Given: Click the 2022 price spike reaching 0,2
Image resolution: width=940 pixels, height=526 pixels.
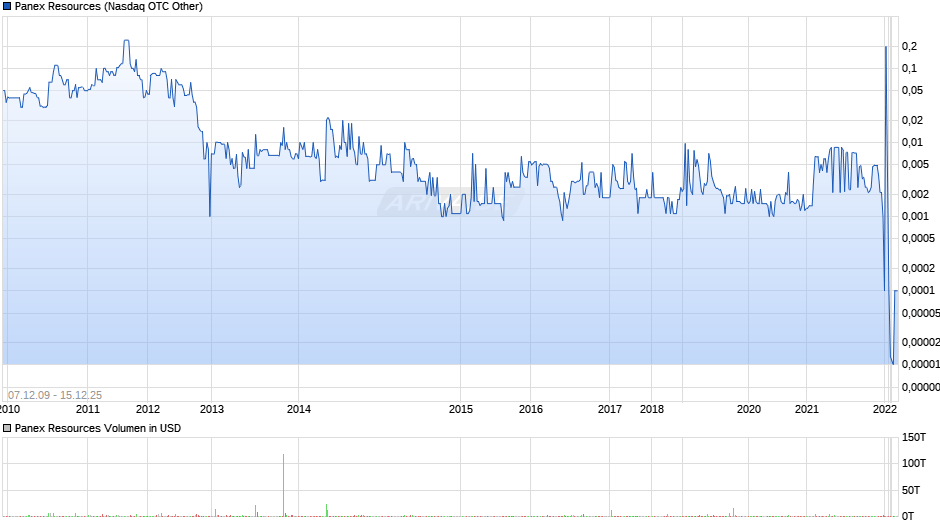Looking at the screenshot, I should 886,47.
